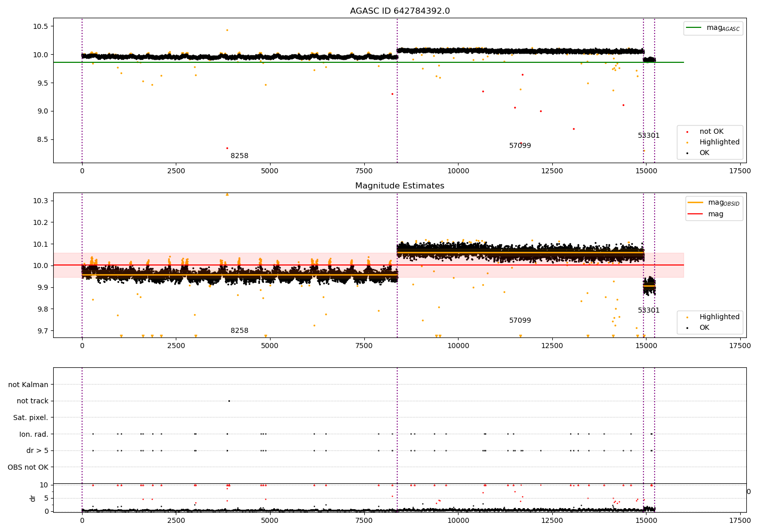Image resolution: width=760 pixels, height=532 pixels.
Task: Click the '10.5' y-axis tick label
Action: pyautogui.click(x=41, y=26)
